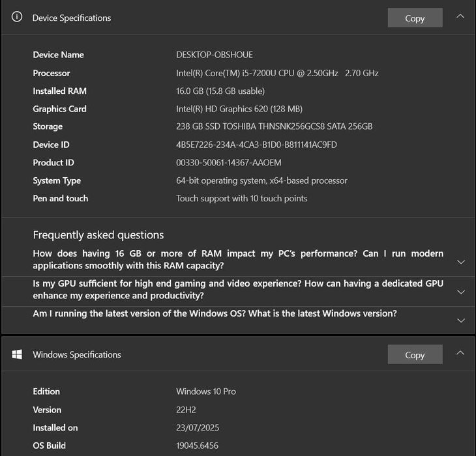The height and width of the screenshot is (456, 476).
Task: Click the Installed RAM label
Action: pyautogui.click(x=59, y=91)
